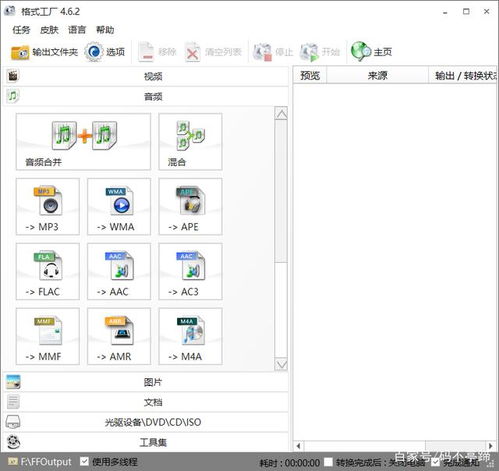This screenshot has height=471, width=499.
Task: Choose the WMA audio format tile
Action: pos(119,206)
